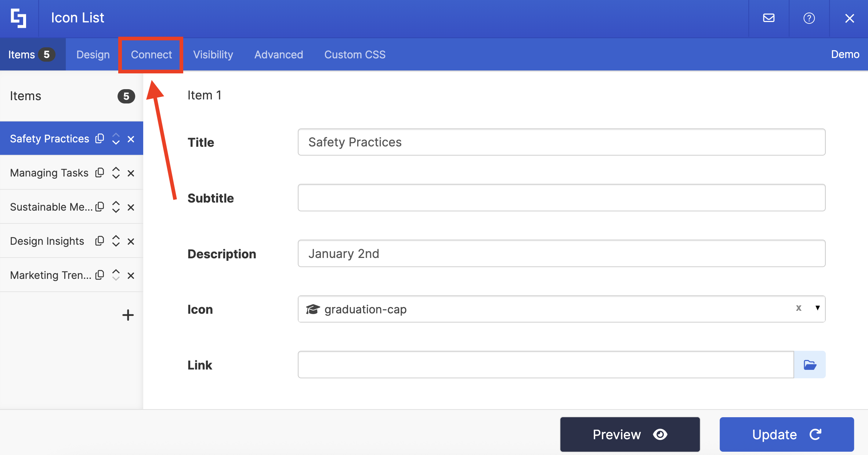The height and width of the screenshot is (455, 868).
Task: Reorder Sustainable Me... item using up/down arrows
Action: 116,207
